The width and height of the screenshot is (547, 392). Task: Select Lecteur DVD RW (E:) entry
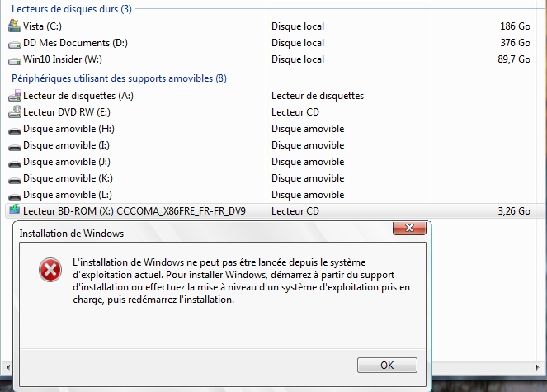pos(67,112)
